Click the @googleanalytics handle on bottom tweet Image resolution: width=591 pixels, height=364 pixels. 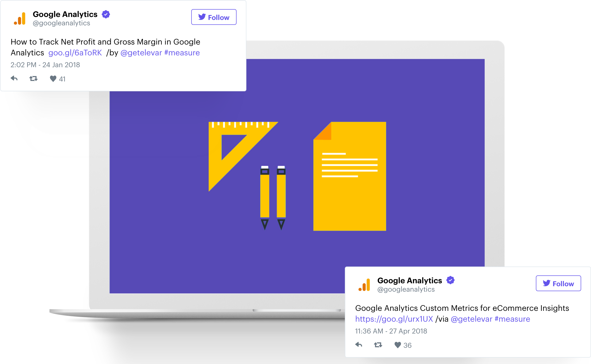click(406, 289)
